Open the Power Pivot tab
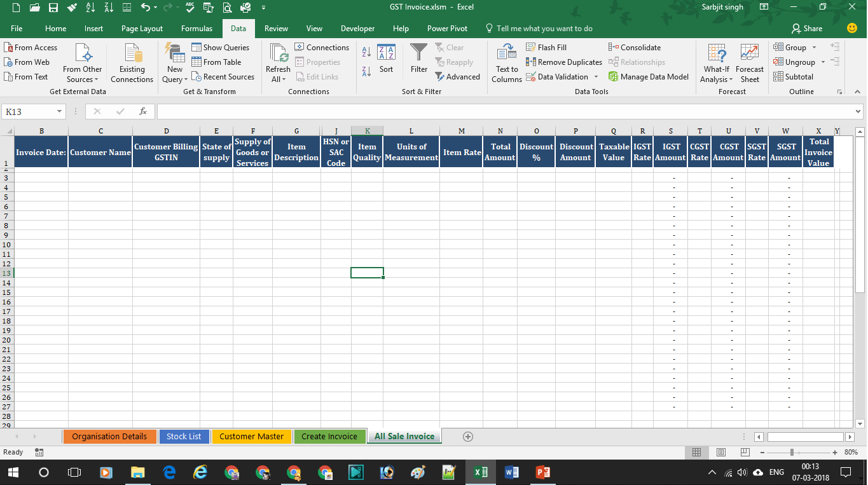The image size is (868, 485). [x=447, y=28]
